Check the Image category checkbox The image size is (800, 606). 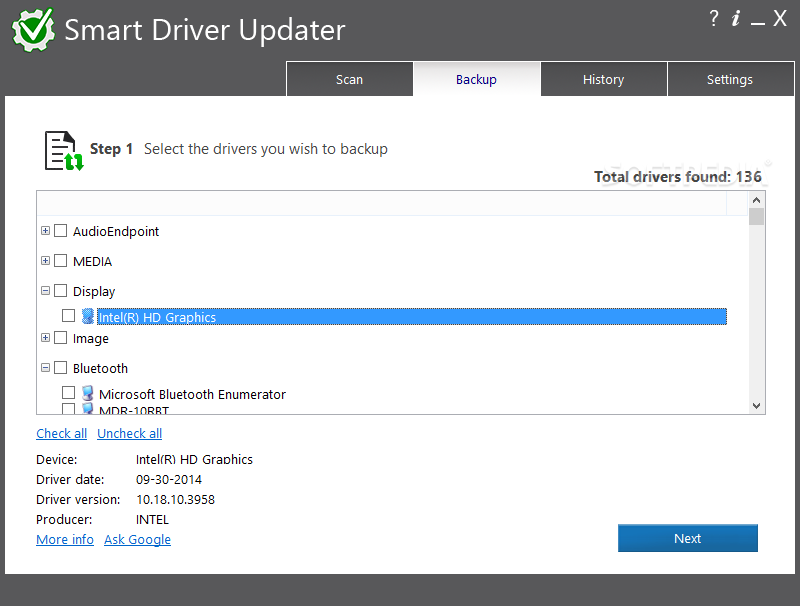pyautogui.click(x=61, y=338)
